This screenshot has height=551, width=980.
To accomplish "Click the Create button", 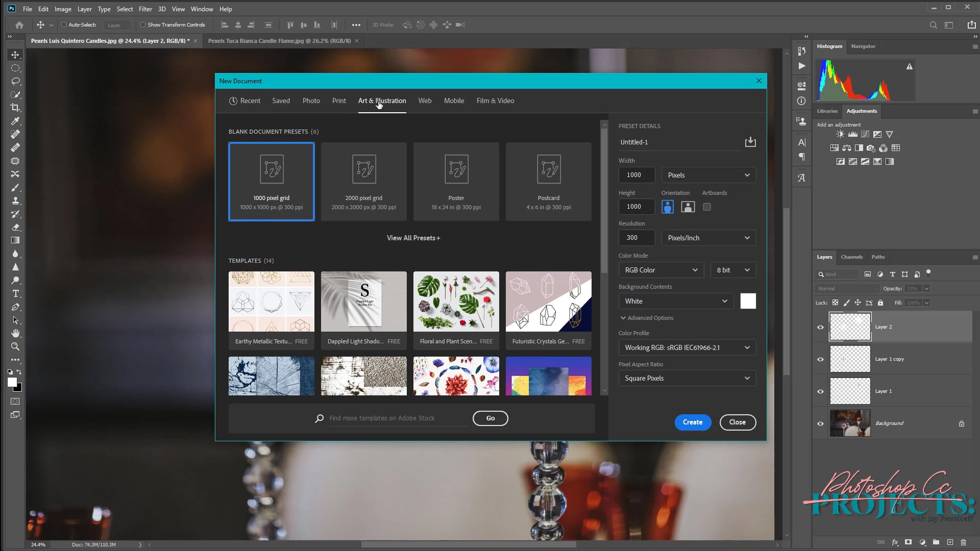I will coord(692,422).
